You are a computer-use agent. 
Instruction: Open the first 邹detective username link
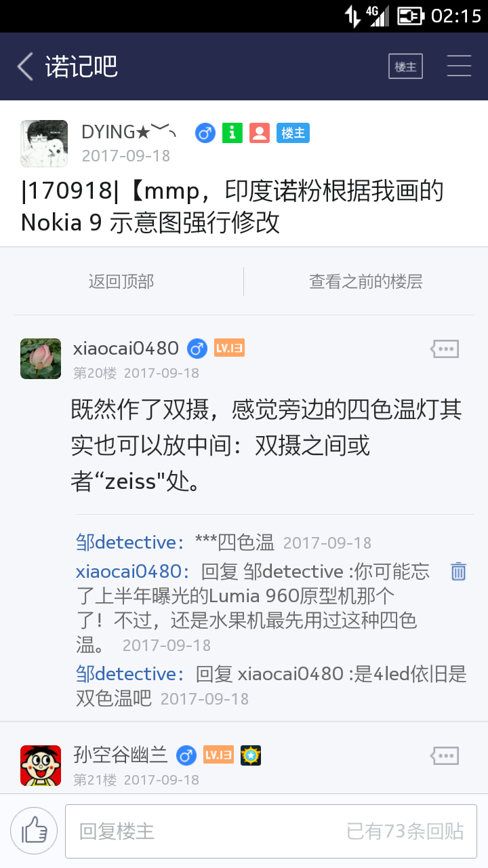coord(130,542)
